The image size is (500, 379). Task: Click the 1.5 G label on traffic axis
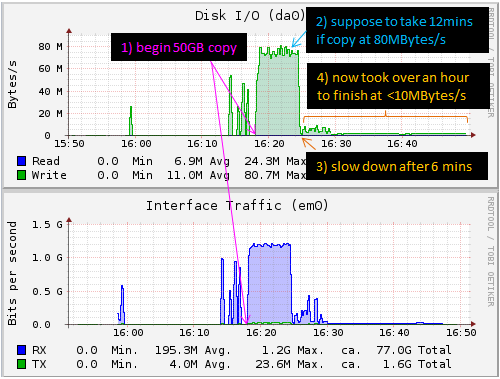[x=47, y=225]
